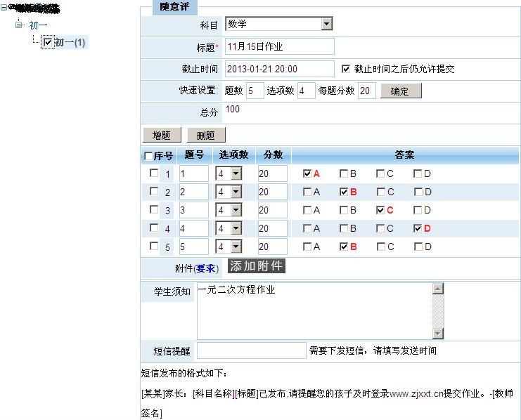The width and height of the screenshot is (521, 420).
Task: Select answer B for question 1
Action: tap(344, 173)
